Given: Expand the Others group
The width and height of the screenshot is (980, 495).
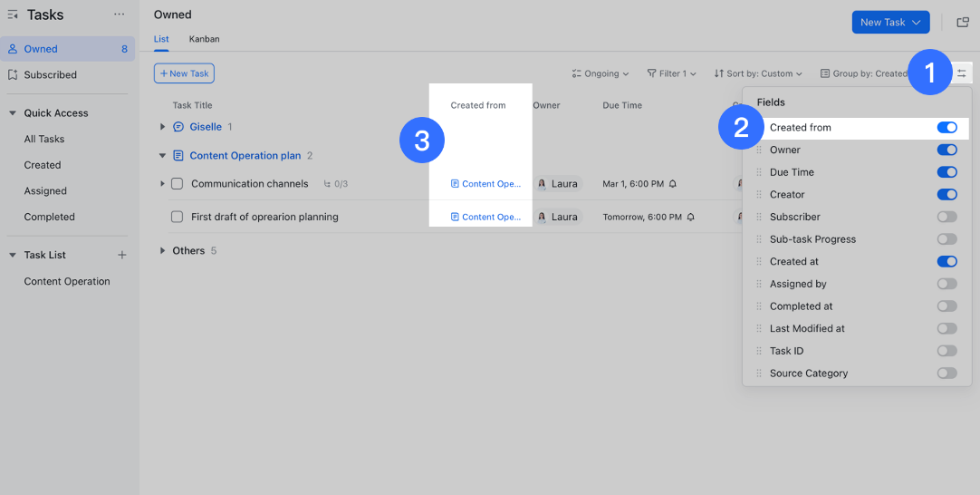Looking at the screenshot, I should pos(163,251).
